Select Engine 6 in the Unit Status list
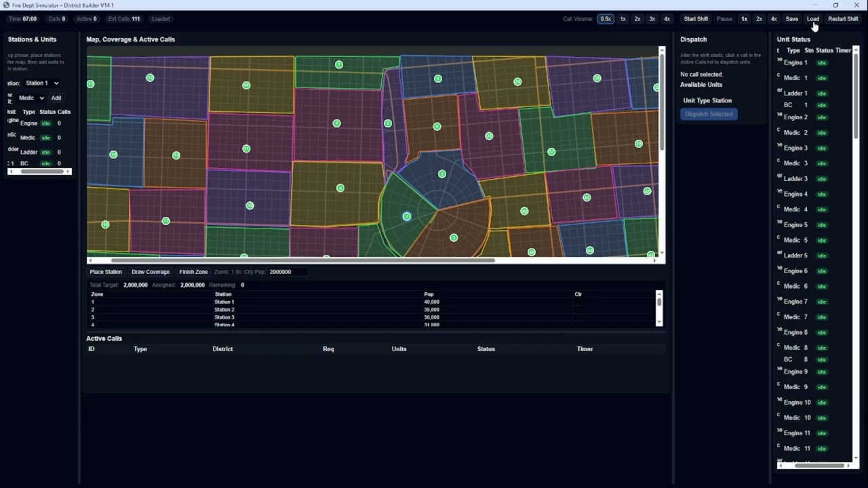Image resolution: width=868 pixels, height=488 pixels. click(x=814, y=271)
